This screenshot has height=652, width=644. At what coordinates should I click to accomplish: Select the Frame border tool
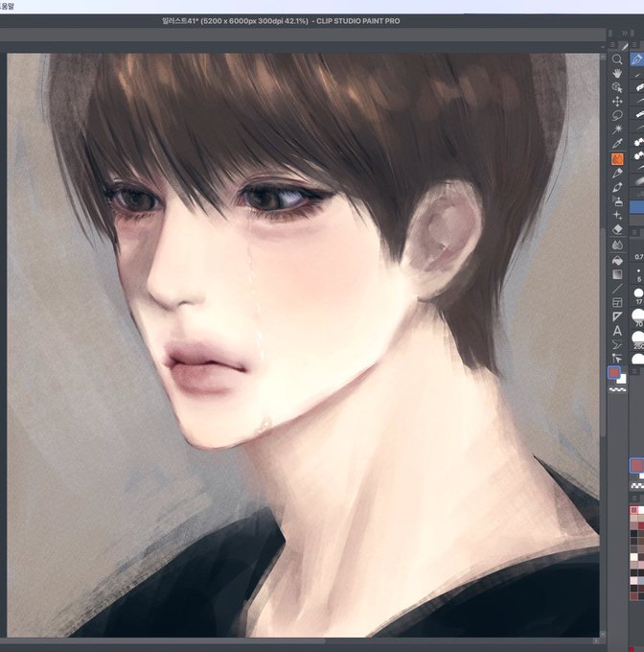617,303
